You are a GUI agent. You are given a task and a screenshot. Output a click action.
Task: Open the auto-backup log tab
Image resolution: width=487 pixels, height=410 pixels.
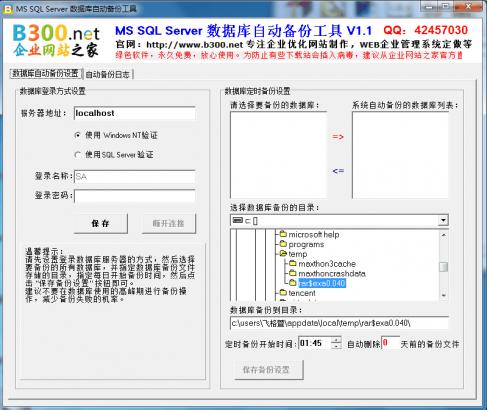(x=107, y=74)
